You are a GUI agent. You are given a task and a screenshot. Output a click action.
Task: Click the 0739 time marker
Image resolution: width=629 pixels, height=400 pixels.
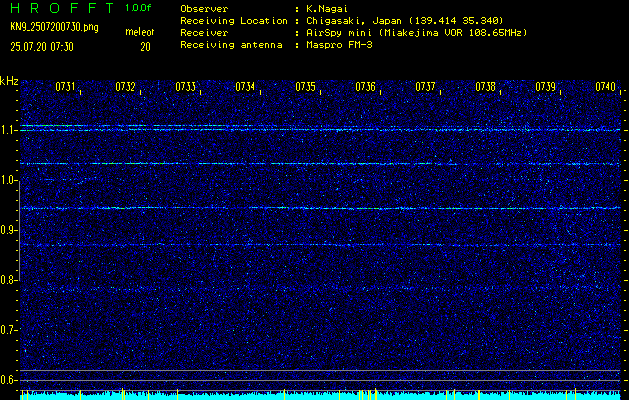546,87
